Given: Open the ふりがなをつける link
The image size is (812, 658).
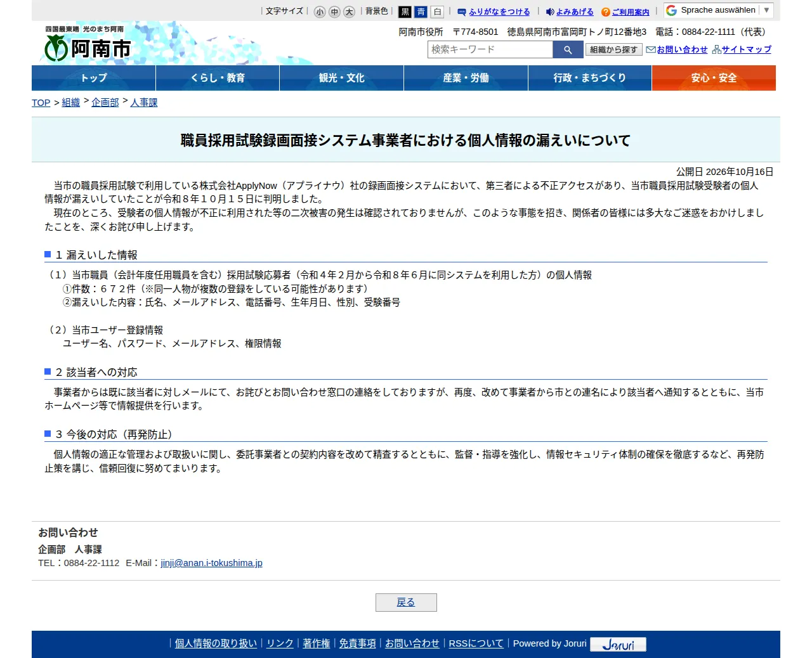Looking at the screenshot, I should click(x=499, y=12).
